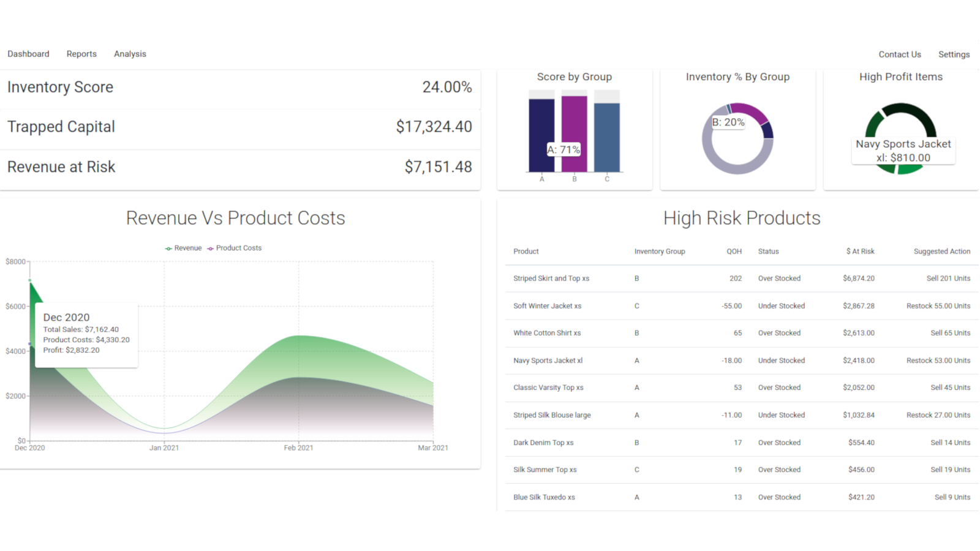Viewport: 980px width, 551px height.
Task: Click the Trapped Capital value $17,324.40
Action: (x=434, y=127)
